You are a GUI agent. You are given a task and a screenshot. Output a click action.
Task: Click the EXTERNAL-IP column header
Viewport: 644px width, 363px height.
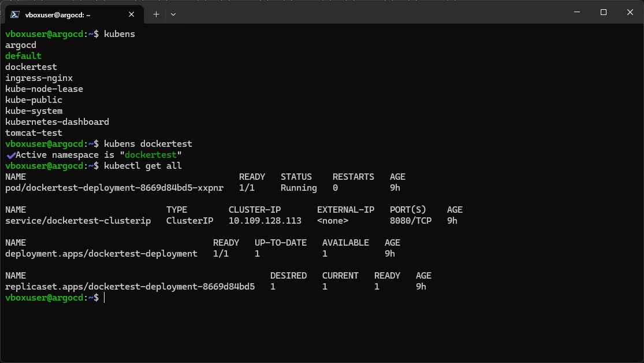[x=345, y=210]
